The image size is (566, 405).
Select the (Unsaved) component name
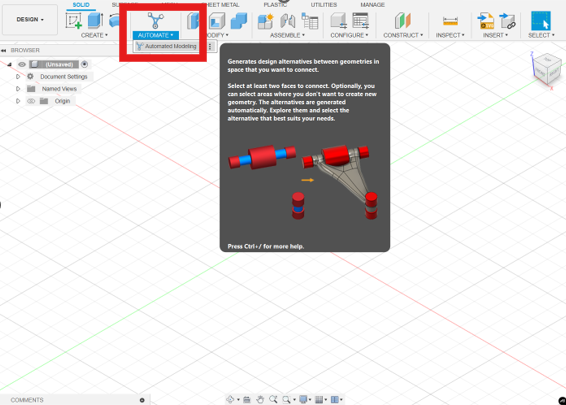[59, 64]
